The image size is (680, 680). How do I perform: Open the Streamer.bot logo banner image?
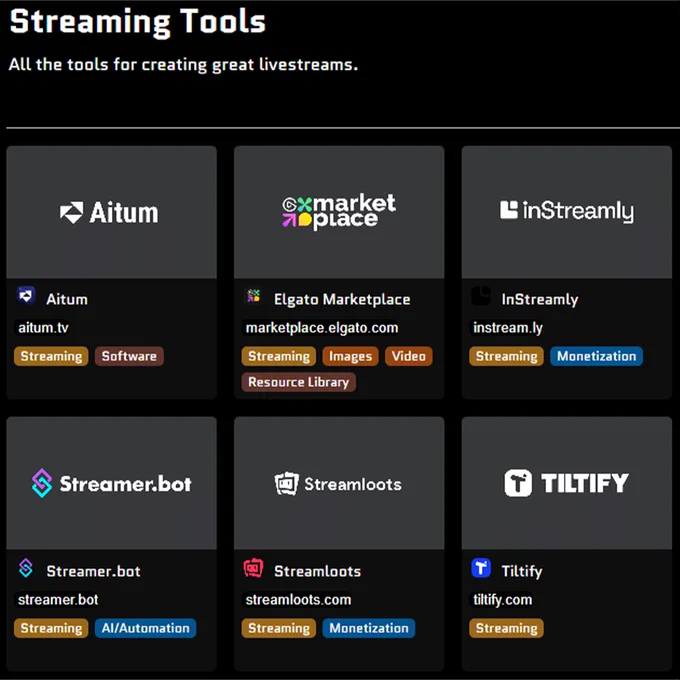click(111, 483)
